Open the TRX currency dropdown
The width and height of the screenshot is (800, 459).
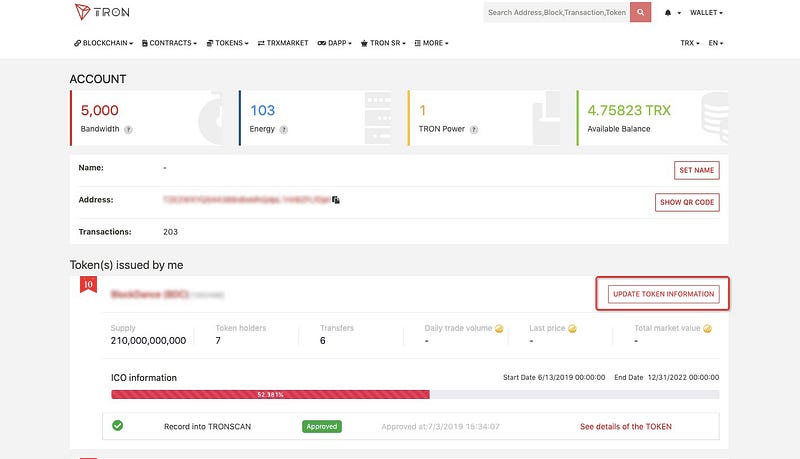690,43
